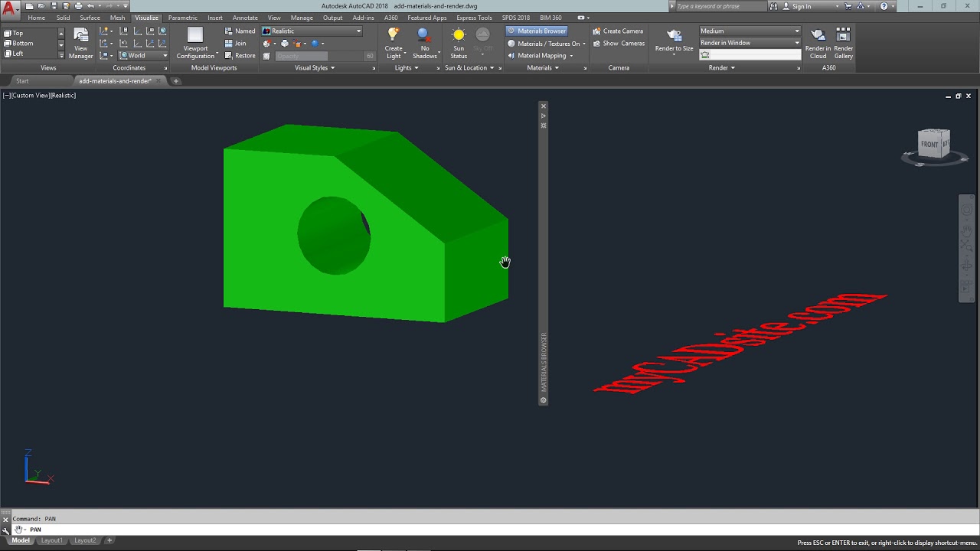Screen dimensions: 980x551
Task: Toggle Materials / Textures On setting
Action: coord(546,44)
